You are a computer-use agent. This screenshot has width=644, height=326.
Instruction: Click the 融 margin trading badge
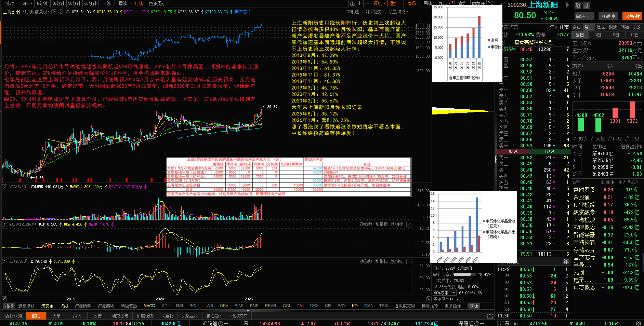[x=578, y=5]
